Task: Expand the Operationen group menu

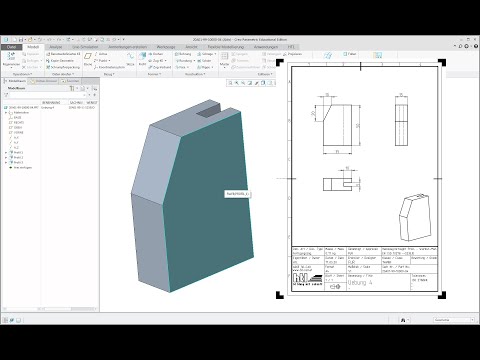Action: pyautogui.click(x=22, y=74)
